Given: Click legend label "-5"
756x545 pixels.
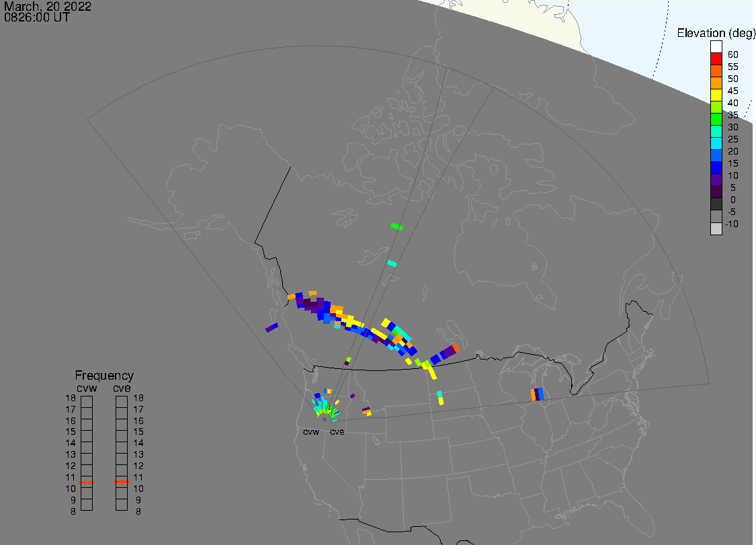Looking at the screenshot, I should (x=732, y=212).
